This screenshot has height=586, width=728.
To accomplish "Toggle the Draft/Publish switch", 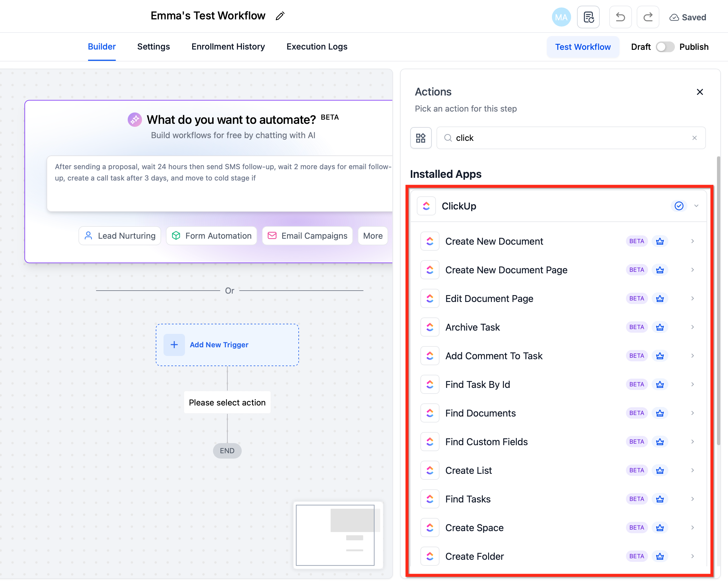I will point(664,47).
